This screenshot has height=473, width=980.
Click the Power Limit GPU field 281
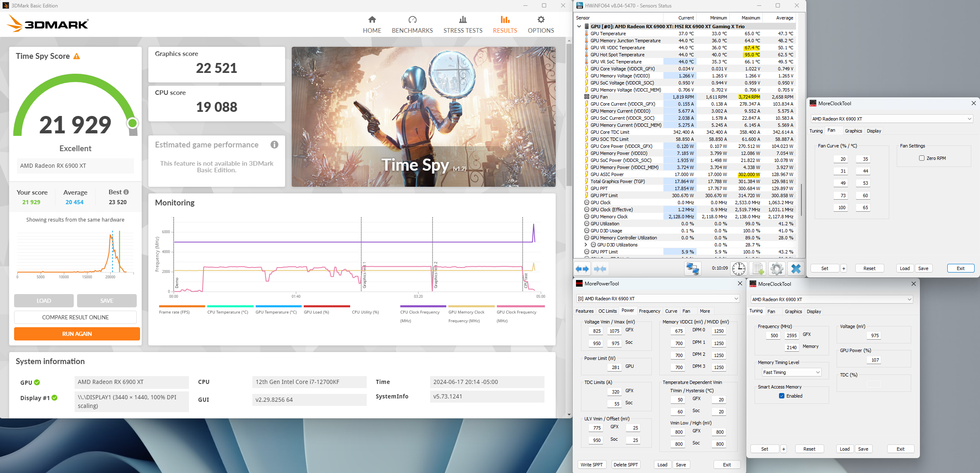pos(615,367)
